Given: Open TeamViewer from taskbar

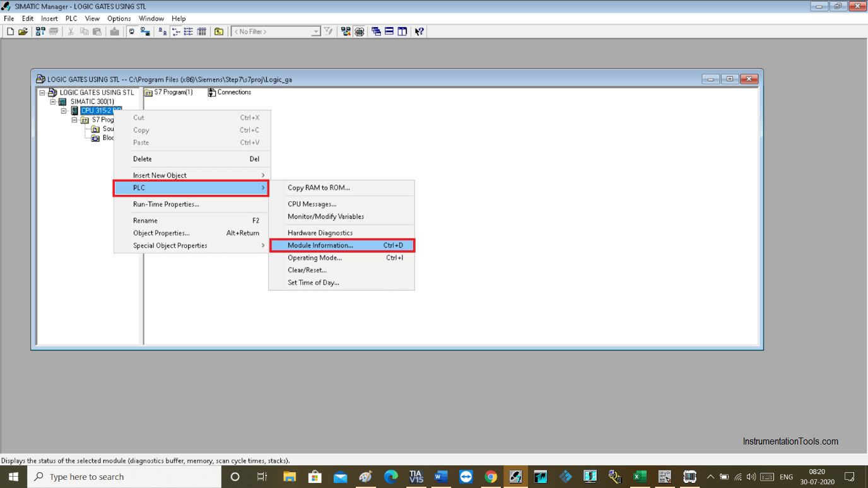Looking at the screenshot, I should coord(466,477).
